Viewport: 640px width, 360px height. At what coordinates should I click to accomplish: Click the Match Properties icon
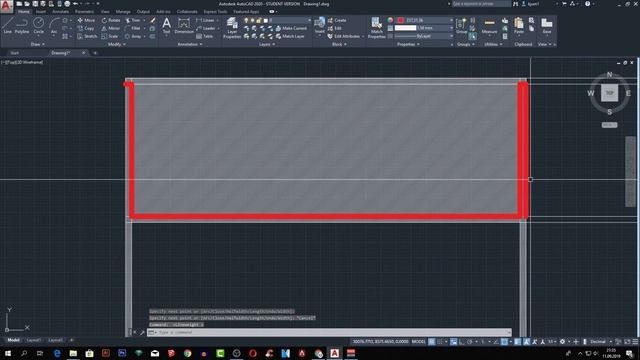[376, 28]
